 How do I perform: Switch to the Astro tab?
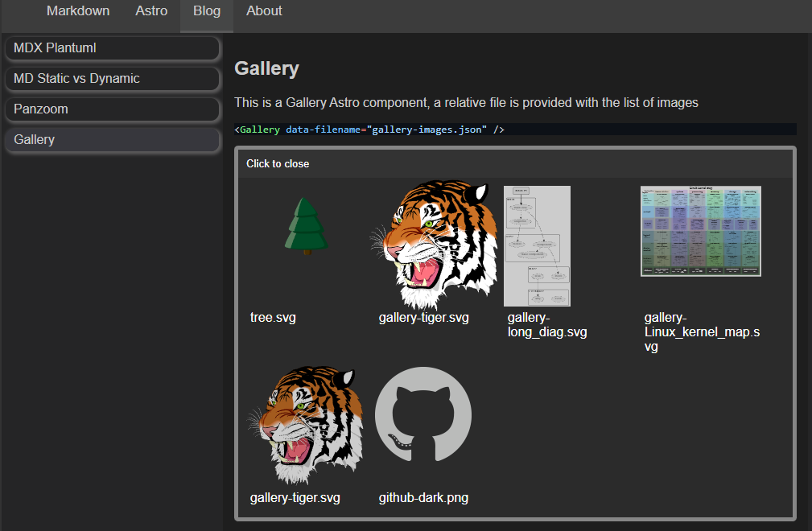coord(151,11)
